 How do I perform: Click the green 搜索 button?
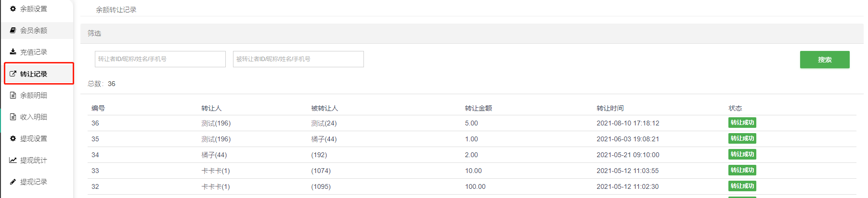pos(825,60)
